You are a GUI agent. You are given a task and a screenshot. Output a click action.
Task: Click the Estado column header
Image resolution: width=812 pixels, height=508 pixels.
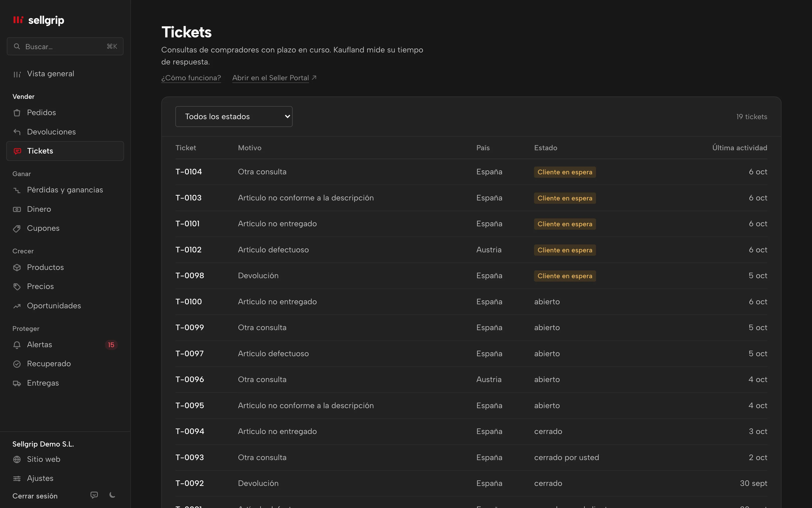click(x=546, y=148)
